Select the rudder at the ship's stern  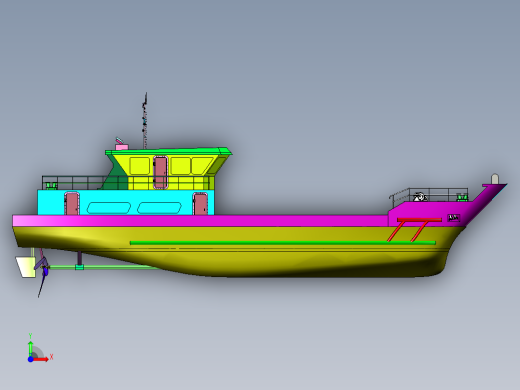click(26, 267)
